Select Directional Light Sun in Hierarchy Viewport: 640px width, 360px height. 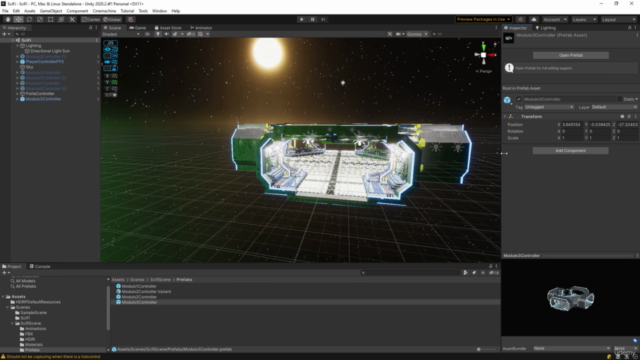[50, 51]
